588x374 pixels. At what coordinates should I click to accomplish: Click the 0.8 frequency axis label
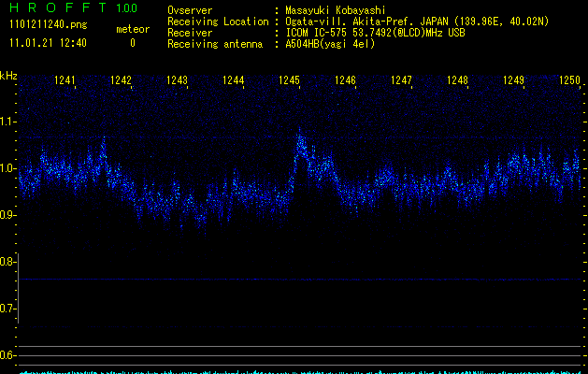click(x=8, y=262)
